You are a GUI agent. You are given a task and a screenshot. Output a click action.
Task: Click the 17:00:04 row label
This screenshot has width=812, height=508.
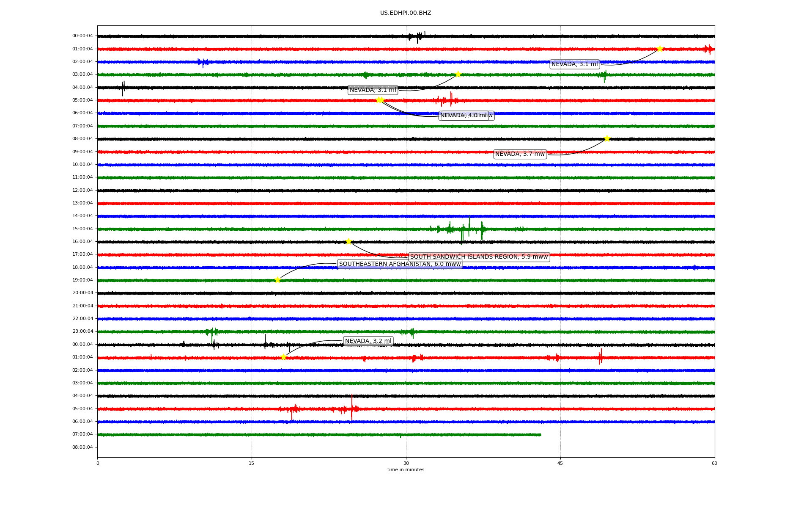tap(82, 254)
